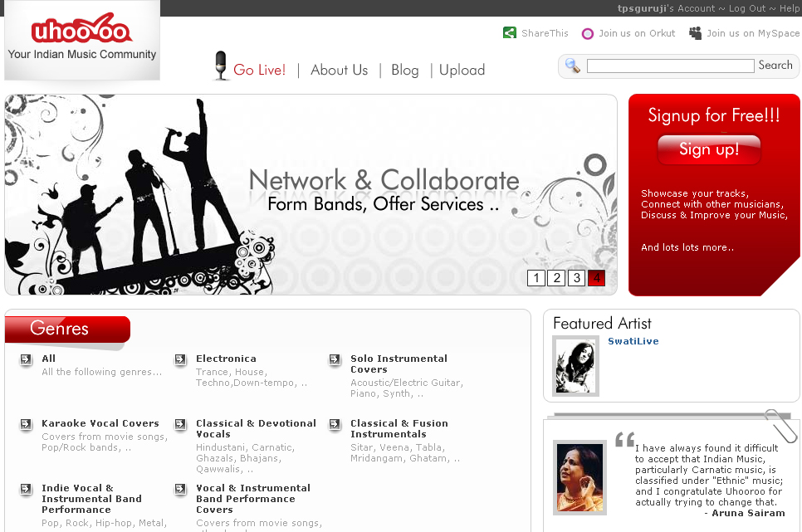Show banner slide 4

point(596,278)
